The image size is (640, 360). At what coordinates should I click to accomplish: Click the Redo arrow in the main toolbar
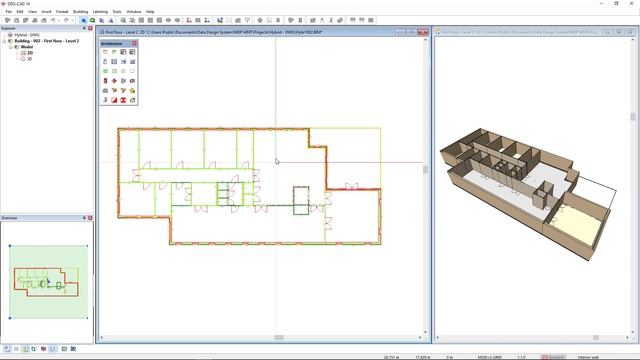66,20
